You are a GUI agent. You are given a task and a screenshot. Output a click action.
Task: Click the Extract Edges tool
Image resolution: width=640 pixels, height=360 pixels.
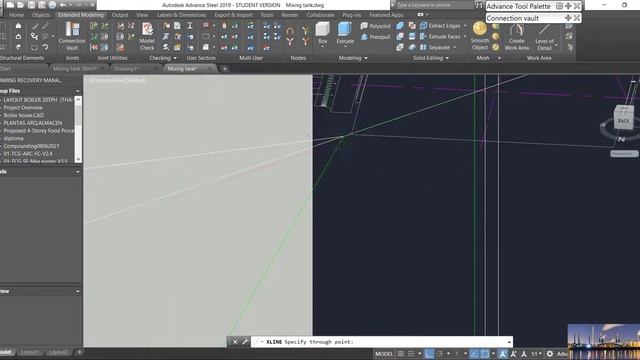[x=440, y=26]
